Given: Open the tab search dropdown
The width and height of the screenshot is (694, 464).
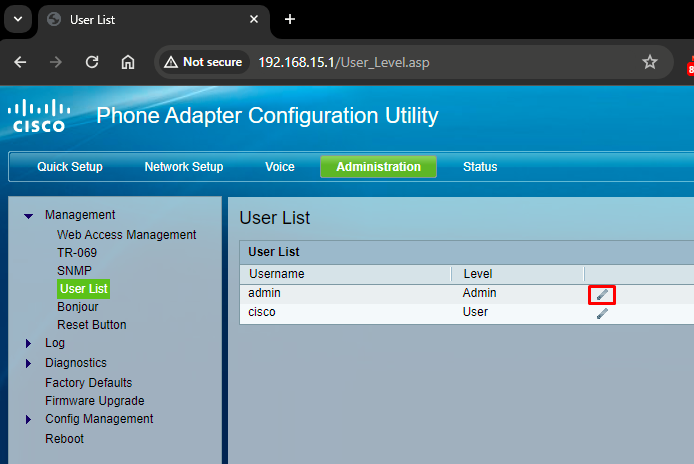Looking at the screenshot, I should [18, 19].
